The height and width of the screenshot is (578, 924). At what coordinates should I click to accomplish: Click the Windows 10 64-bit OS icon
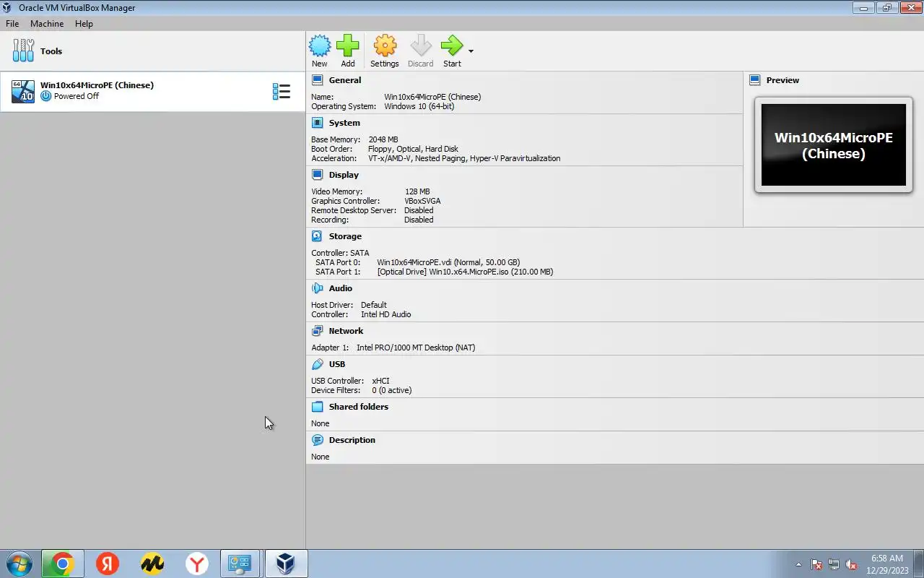[x=23, y=91]
